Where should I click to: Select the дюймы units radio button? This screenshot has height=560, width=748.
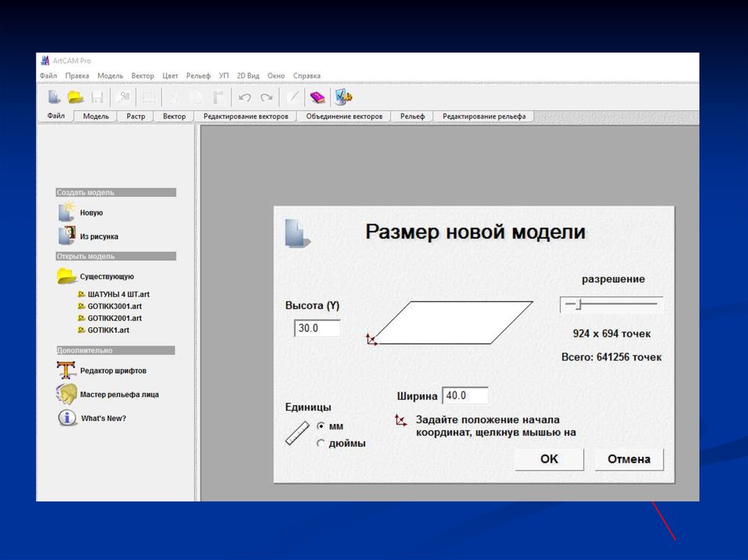point(321,443)
